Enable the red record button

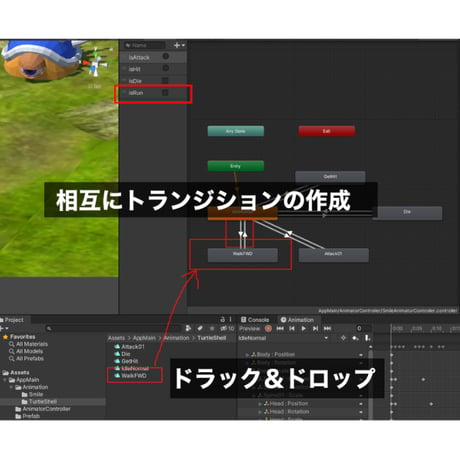268,328
